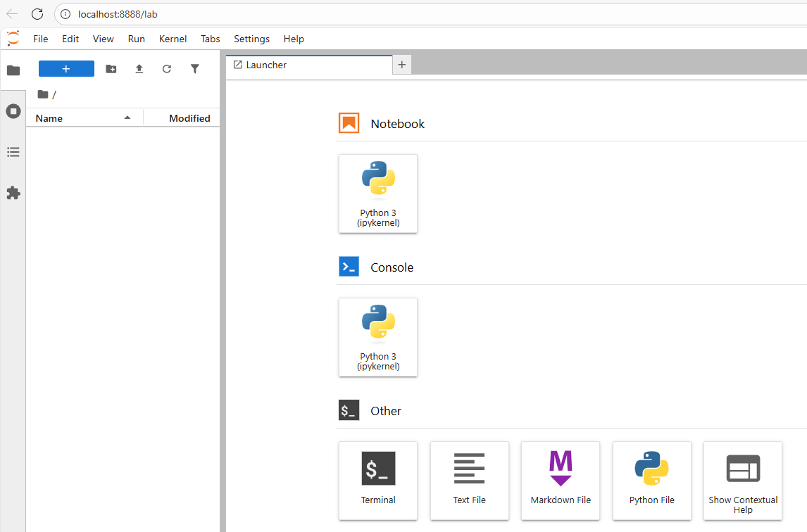Click the New Folder icon

coord(111,68)
